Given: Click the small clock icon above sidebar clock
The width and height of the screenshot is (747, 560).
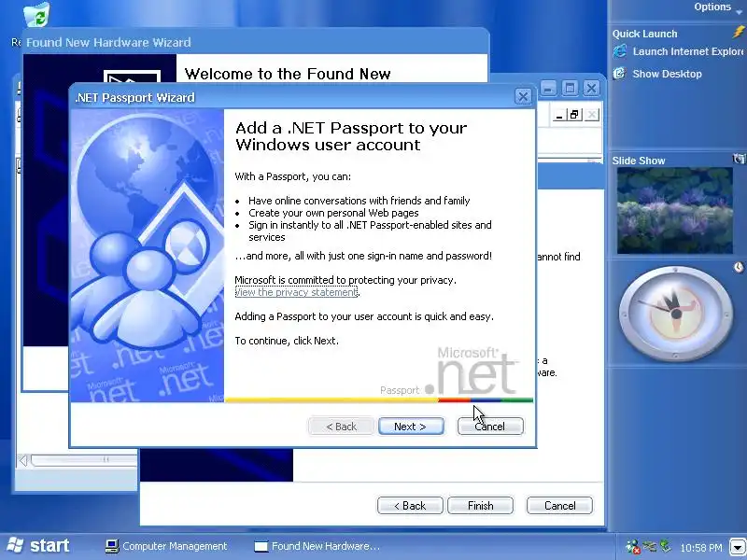Looking at the screenshot, I should click(x=739, y=267).
